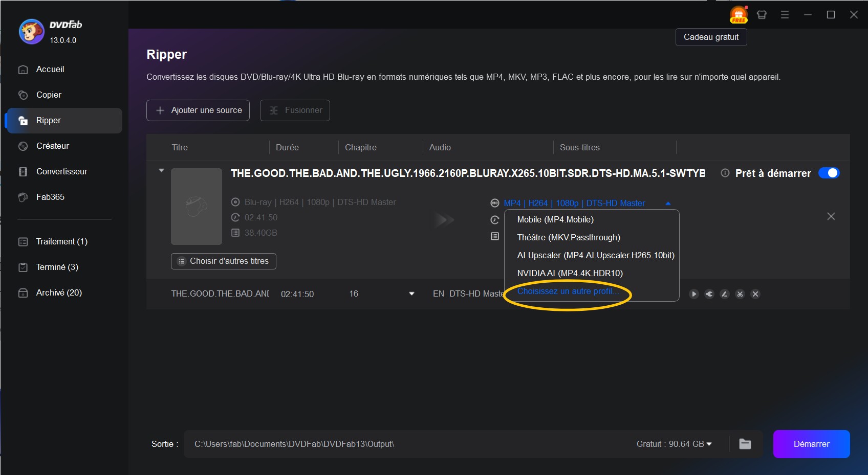Viewport: 868px width, 475px height.
Task: Click the output path field
Action: pyautogui.click(x=404, y=444)
